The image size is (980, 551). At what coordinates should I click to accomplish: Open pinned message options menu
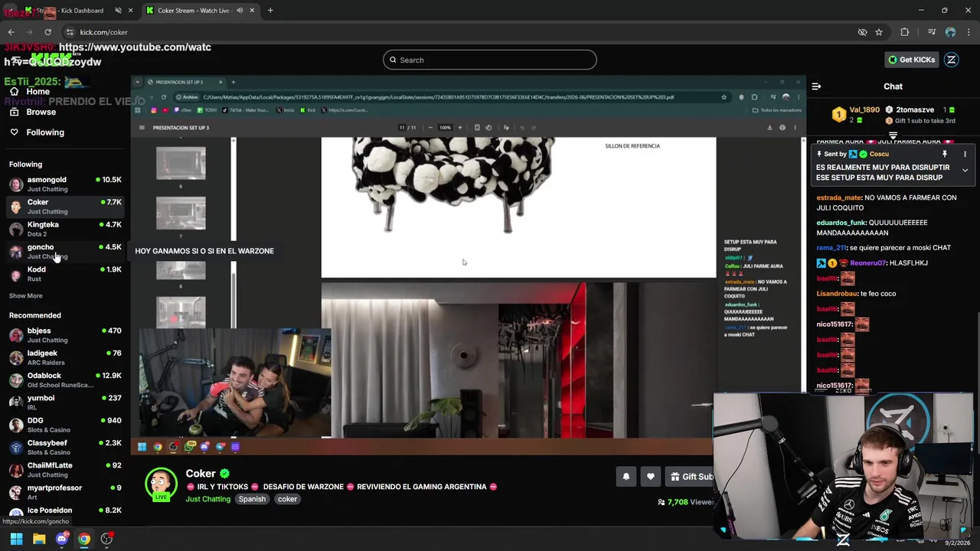[965, 154]
